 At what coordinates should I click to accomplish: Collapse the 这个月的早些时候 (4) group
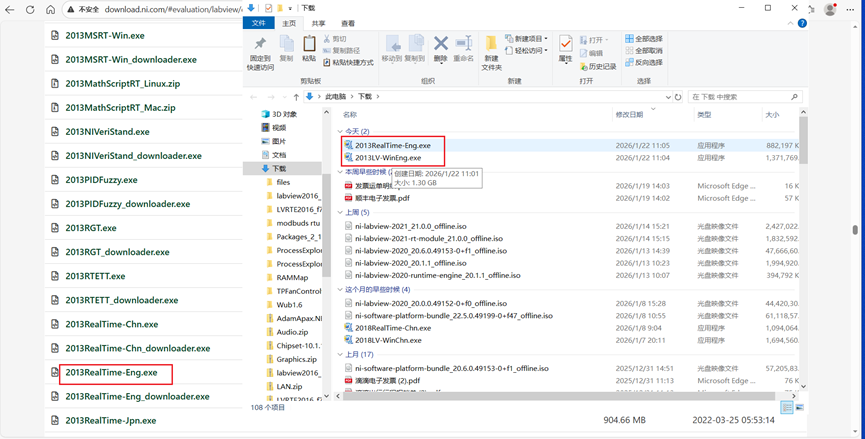[x=340, y=290]
